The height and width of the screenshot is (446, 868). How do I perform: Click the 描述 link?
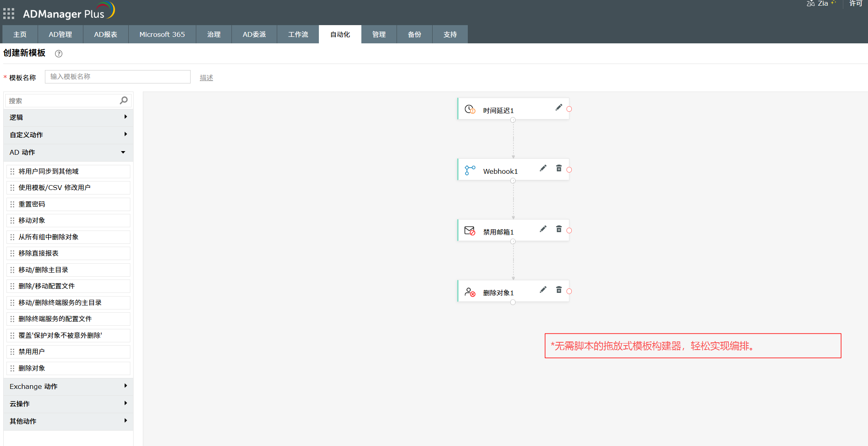pos(206,78)
